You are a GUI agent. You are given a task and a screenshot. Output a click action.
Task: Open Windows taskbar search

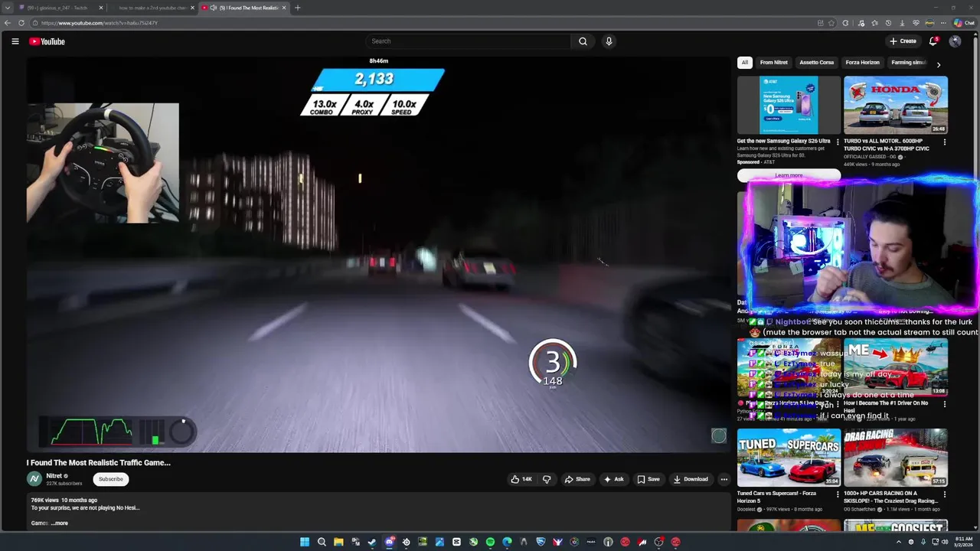[x=322, y=542]
